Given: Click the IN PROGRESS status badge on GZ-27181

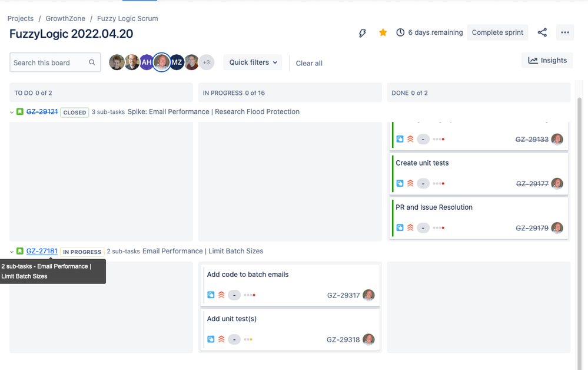Looking at the screenshot, I should click(82, 252).
